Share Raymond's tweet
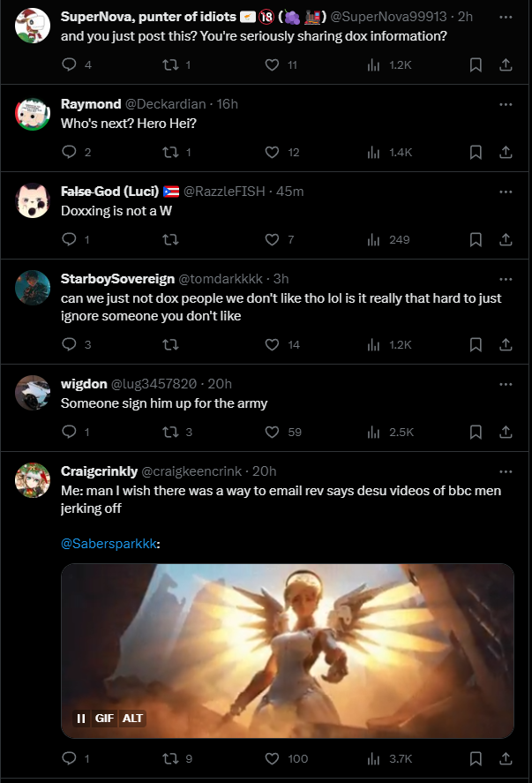532x783 pixels. (506, 152)
